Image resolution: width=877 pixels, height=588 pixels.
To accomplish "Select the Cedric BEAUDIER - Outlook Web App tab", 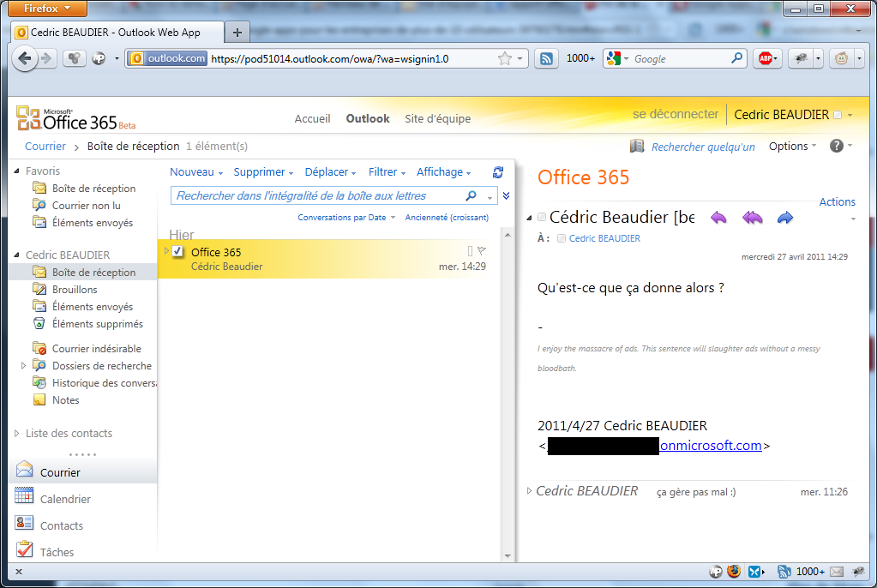I will [117, 33].
